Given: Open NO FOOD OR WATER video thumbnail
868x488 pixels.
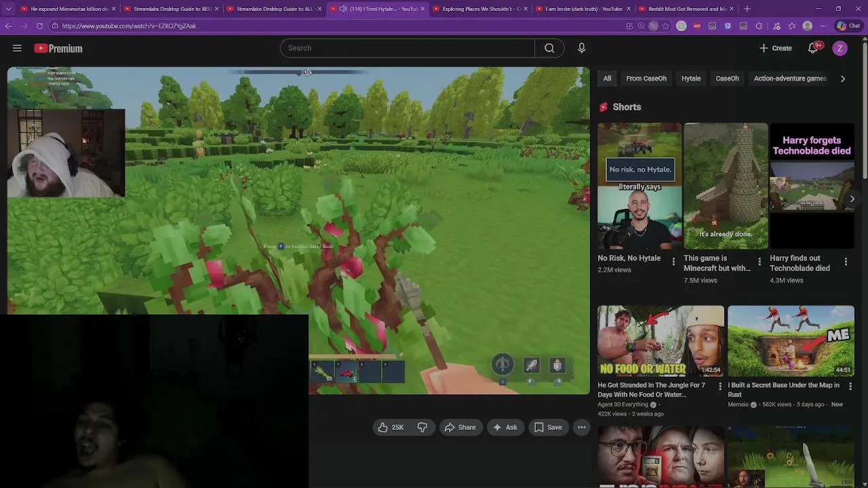Looking at the screenshot, I should coord(660,341).
